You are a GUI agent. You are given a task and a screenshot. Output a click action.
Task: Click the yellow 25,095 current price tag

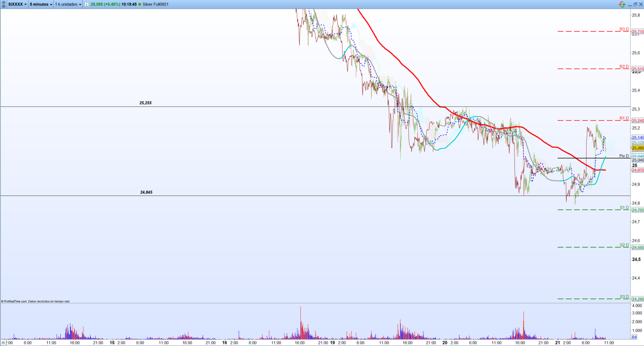[638, 148]
